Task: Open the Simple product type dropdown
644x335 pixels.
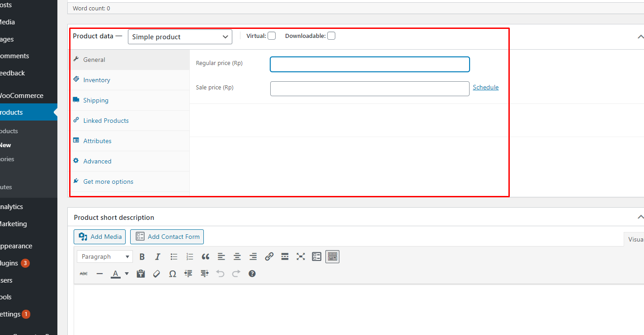Action: coord(180,37)
